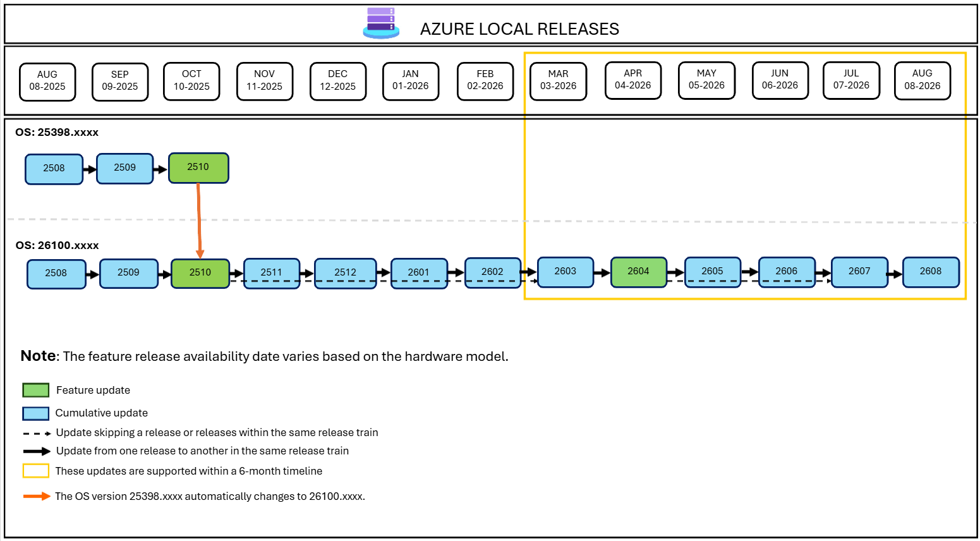
Task: Select the APR 04-2026 month box
Action: coord(633,80)
